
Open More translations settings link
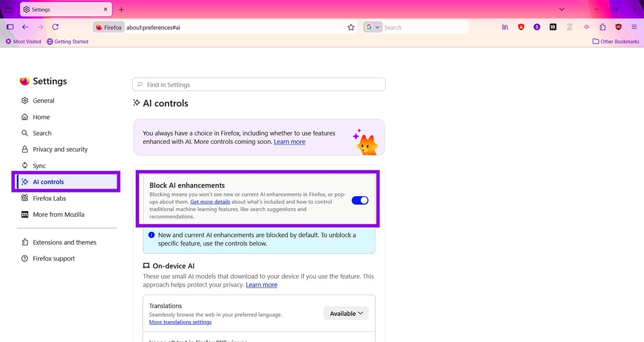click(x=180, y=322)
